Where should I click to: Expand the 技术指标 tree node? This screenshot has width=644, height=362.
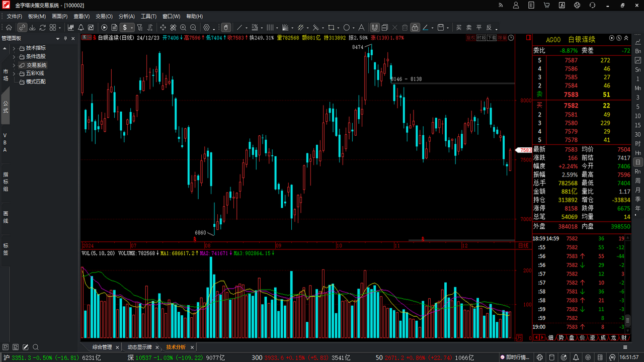click(14, 48)
